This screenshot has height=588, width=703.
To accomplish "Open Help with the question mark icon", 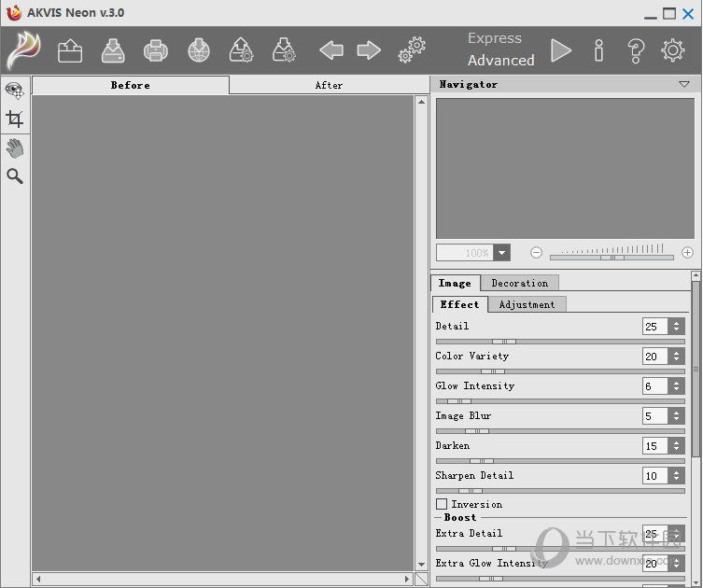I will 636,50.
